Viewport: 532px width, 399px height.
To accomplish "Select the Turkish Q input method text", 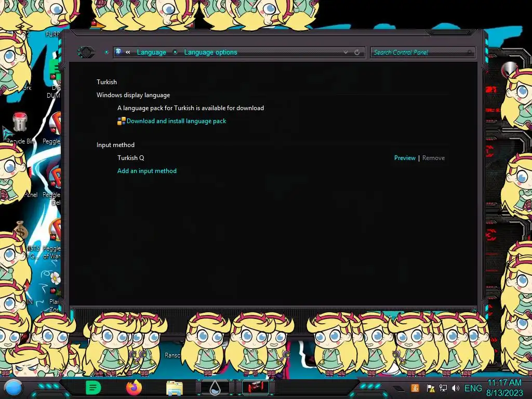I will point(130,158).
